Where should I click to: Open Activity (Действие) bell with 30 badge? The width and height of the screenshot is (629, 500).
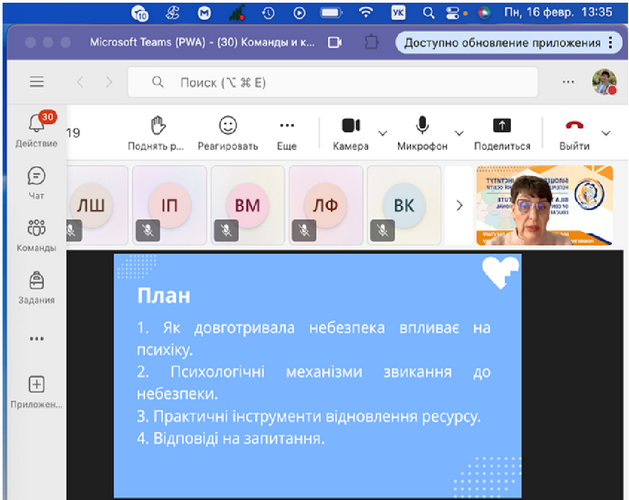(x=37, y=124)
